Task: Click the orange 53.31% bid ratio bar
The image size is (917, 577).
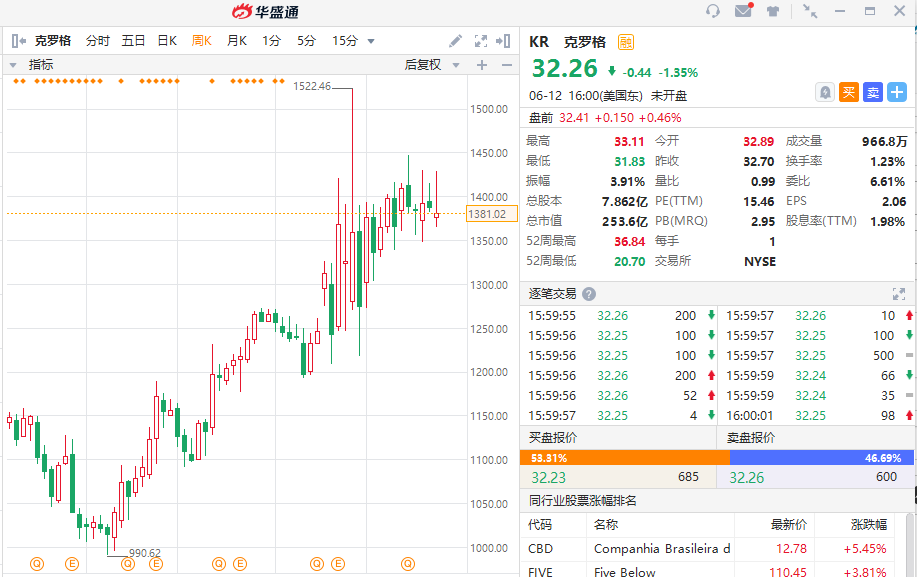Action: 625,458
